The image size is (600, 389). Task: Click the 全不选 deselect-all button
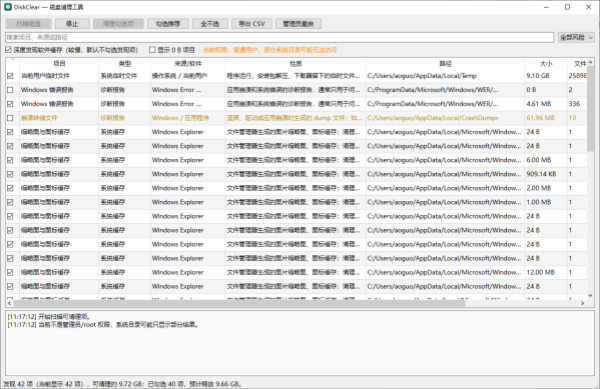pos(210,24)
